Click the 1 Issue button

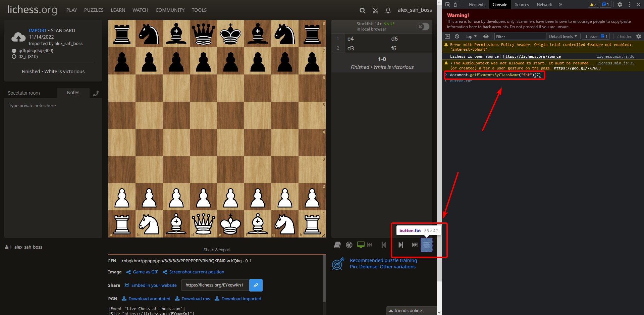pos(596,37)
